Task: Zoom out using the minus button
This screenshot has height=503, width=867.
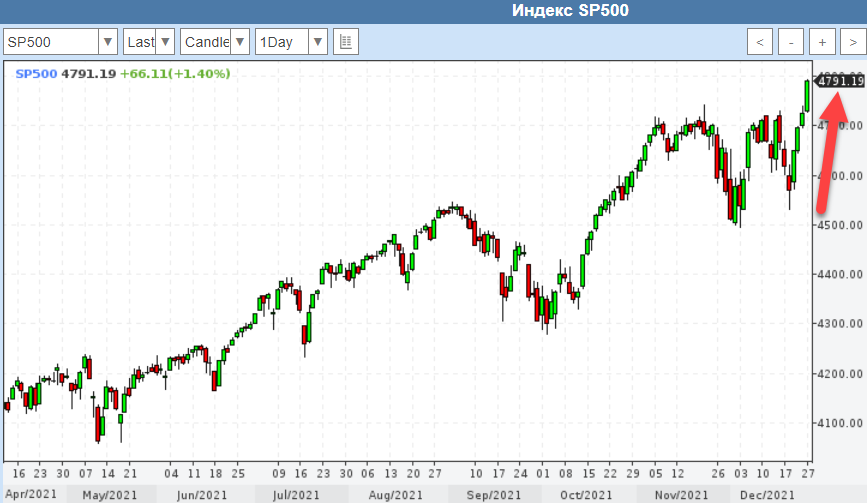Action: (791, 42)
